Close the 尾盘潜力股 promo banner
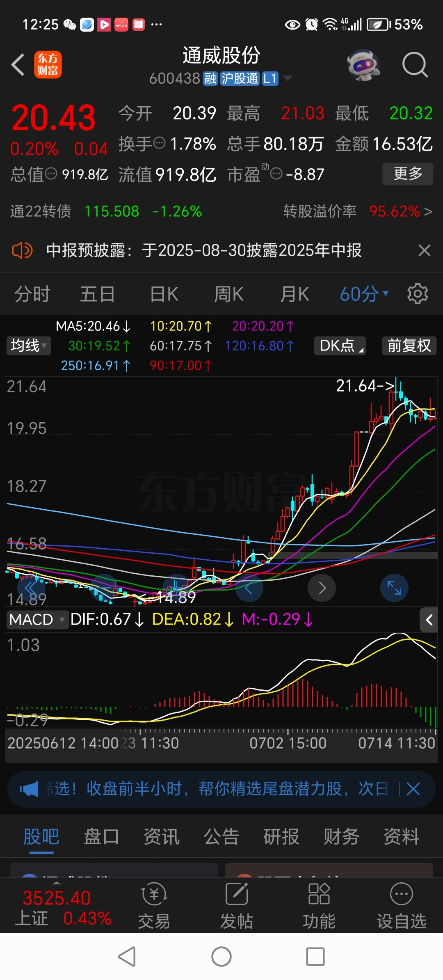 coord(413,789)
